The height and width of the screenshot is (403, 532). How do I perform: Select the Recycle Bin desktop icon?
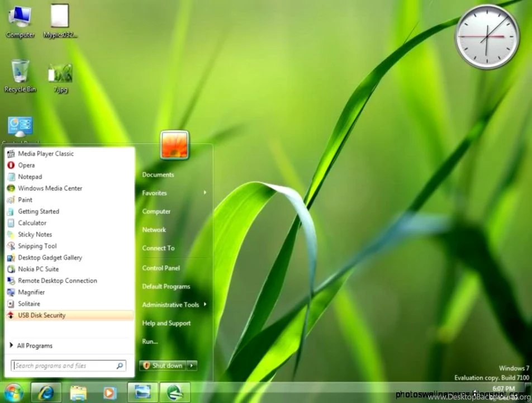tap(20, 75)
